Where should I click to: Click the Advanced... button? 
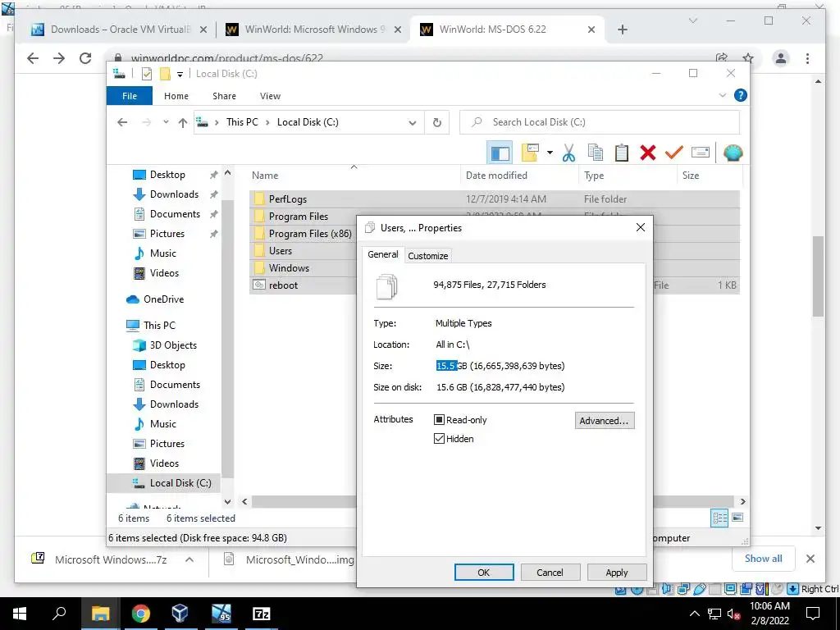605,421
